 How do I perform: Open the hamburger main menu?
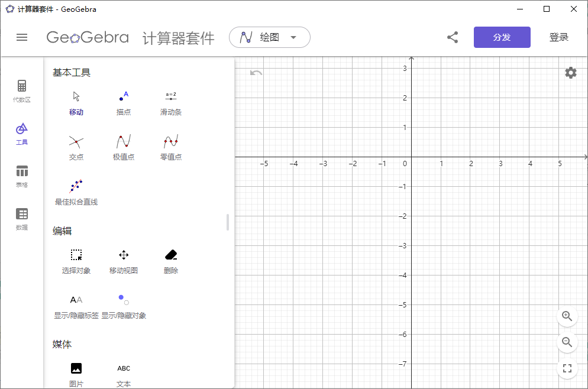coord(22,37)
